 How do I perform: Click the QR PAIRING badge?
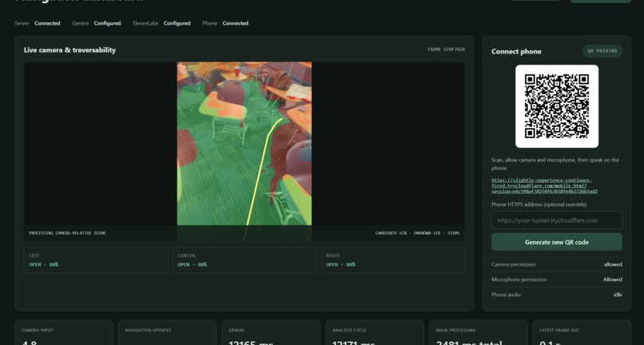click(x=602, y=51)
